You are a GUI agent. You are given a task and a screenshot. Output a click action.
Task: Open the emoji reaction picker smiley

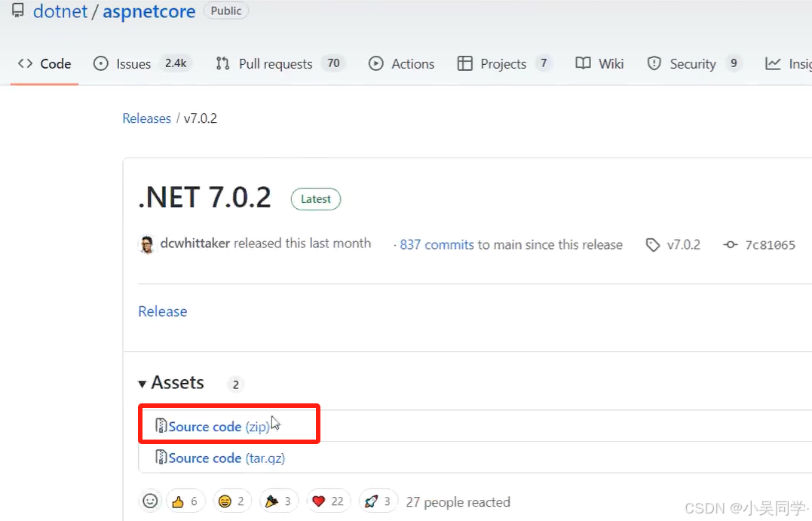(x=150, y=501)
